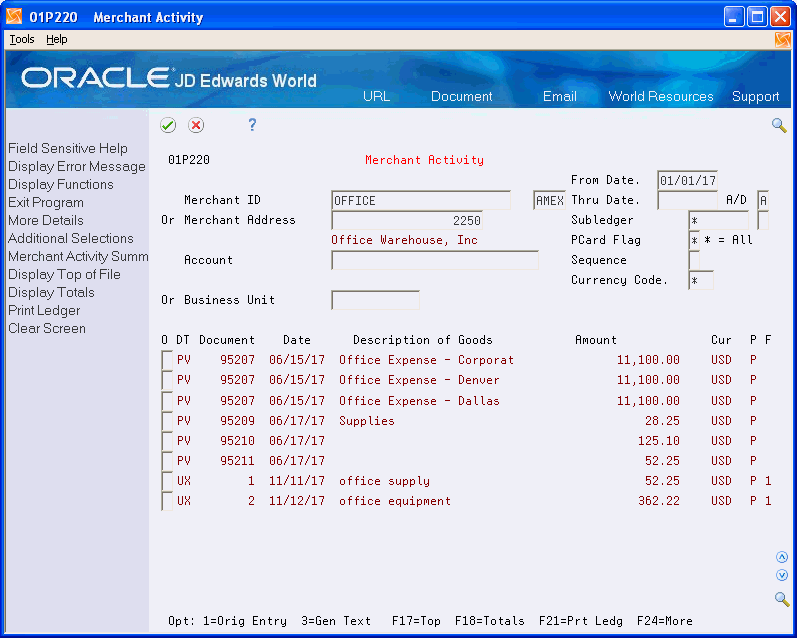Click the green checkmark OK icon

tap(168, 125)
